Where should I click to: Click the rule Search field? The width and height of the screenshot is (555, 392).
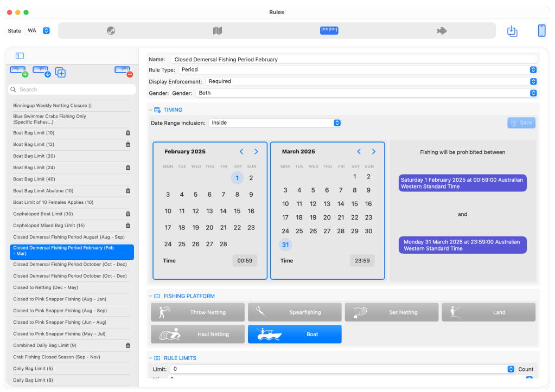(72, 89)
